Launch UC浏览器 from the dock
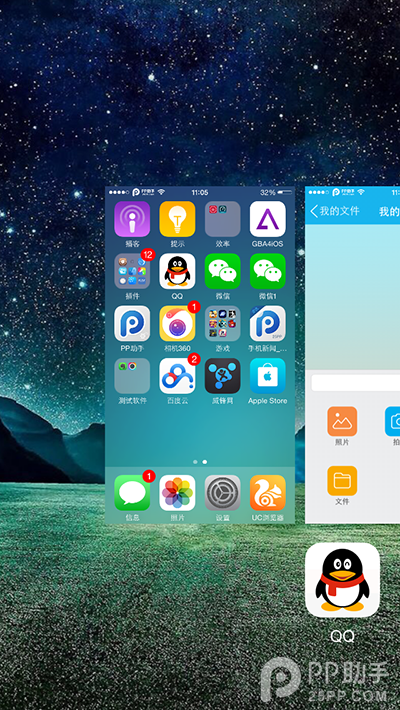This screenshot has height=710, width=400. tap(268, 493)
